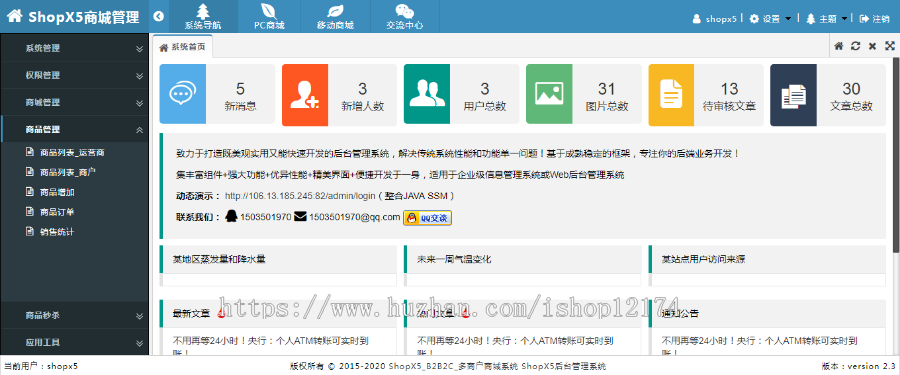Click the 1503501970@qq.com email address
900x375 pixels.
pyautogui.click(x=355, y=217)
